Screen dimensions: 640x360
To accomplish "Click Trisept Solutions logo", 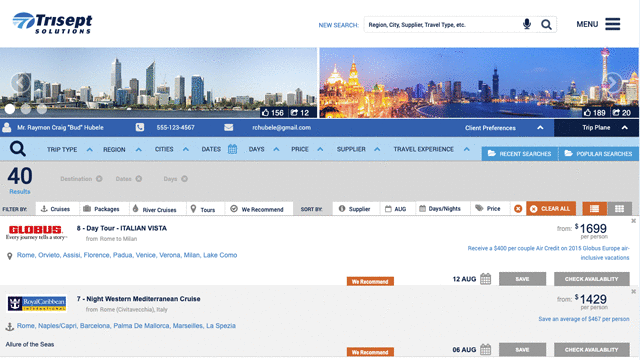I will pyautogui.click(x=52, y=23).
